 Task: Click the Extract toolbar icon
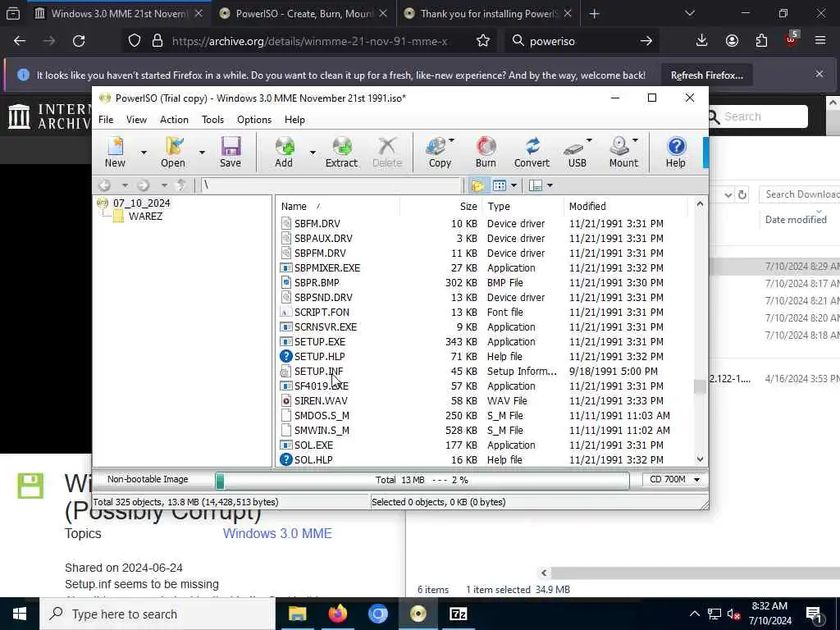pos(341,152)
